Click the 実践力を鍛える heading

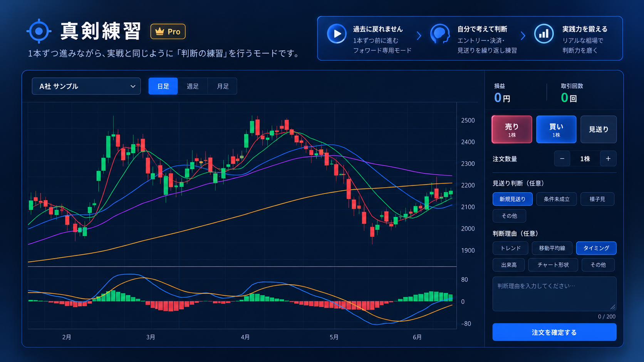(585, 29)
